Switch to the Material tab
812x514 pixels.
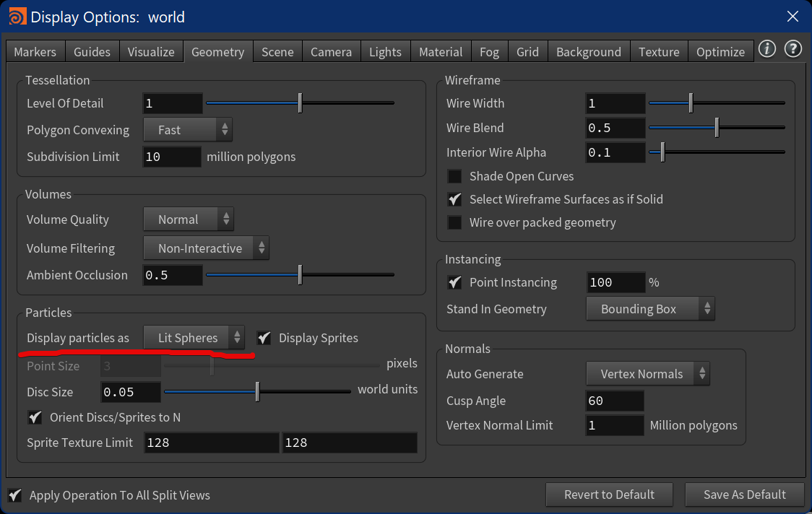point(440,51)
